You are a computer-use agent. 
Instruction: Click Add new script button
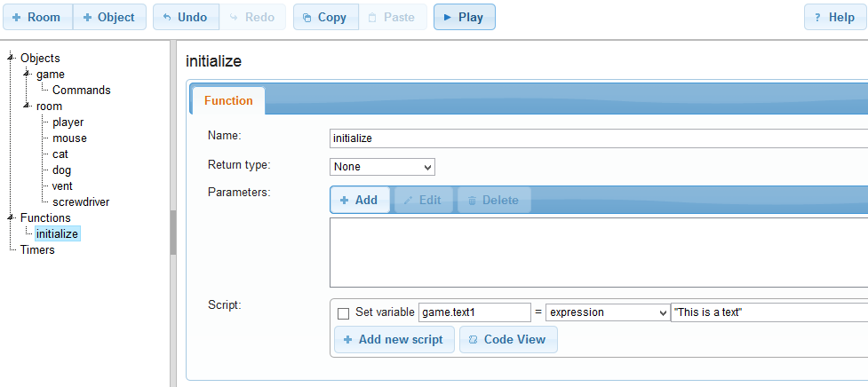[394, 340]
